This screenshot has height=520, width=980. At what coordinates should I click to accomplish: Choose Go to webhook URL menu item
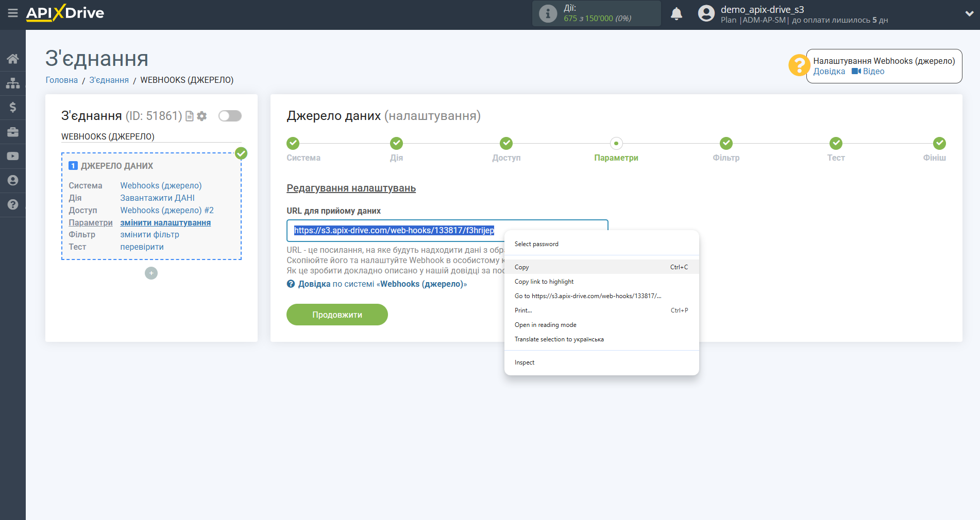point(601,296)
